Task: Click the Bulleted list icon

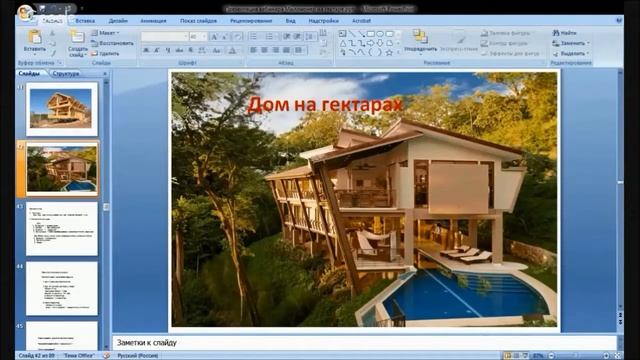Action: click(254, 37)
